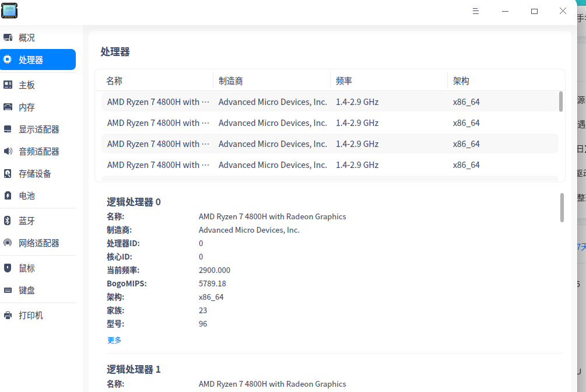Click the Motherboard (主板) icon
The width and height of the screenshot is (586, 392).
[x=8, y=85]
